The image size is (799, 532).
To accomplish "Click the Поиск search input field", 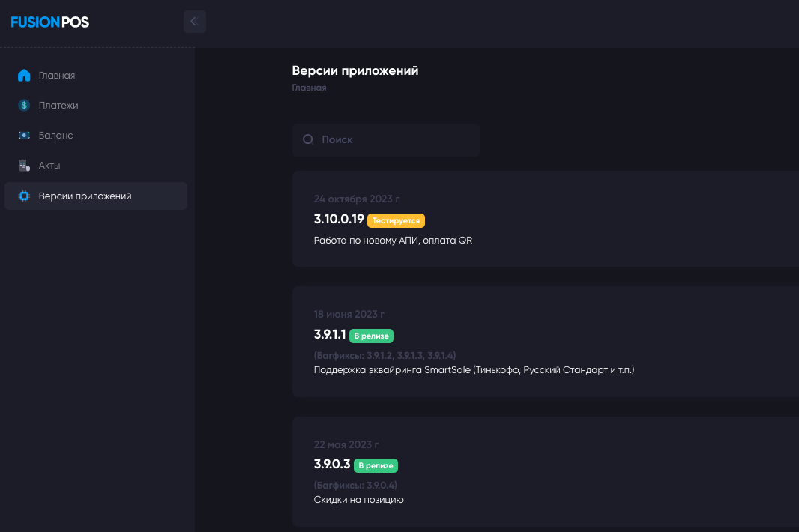I will [x=385, y=139].
